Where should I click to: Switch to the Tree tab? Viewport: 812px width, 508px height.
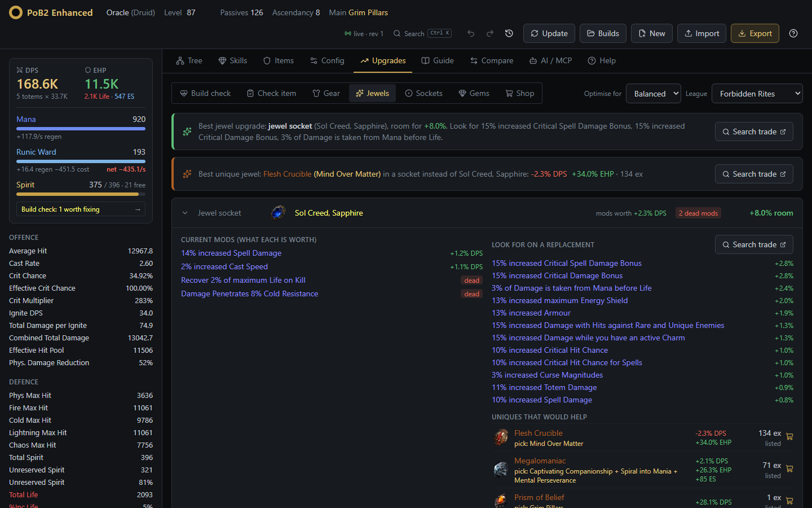189,60
